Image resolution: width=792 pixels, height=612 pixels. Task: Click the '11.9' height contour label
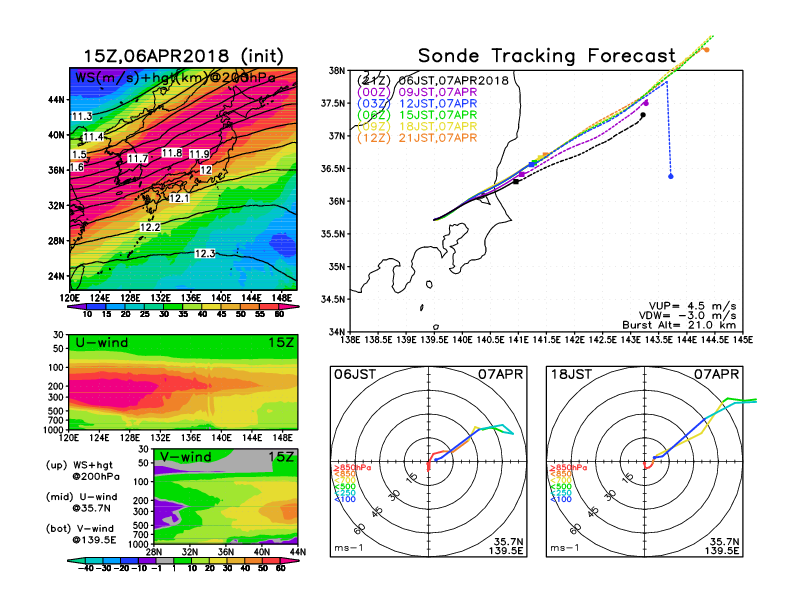pos(200,154)
